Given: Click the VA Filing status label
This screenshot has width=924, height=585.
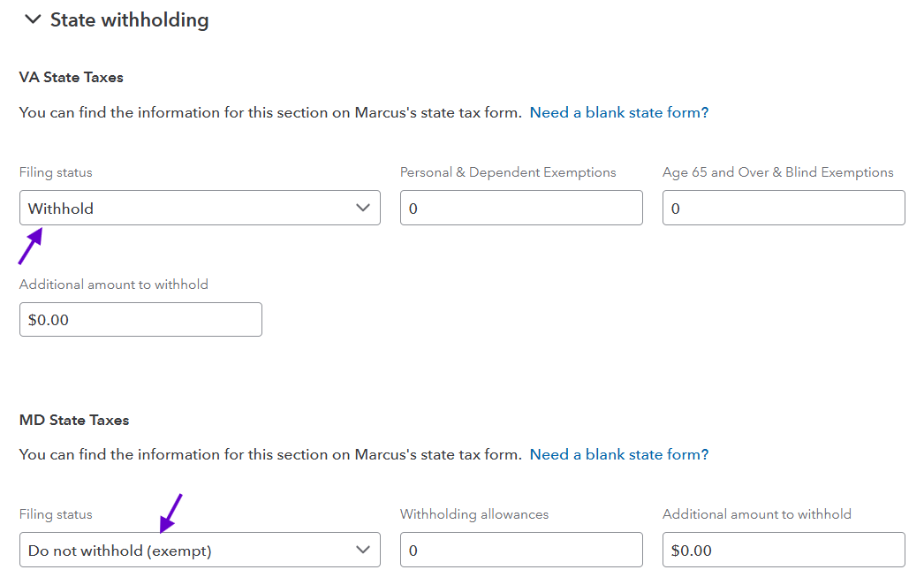Looking at the screenshot, I should [56, 173].
